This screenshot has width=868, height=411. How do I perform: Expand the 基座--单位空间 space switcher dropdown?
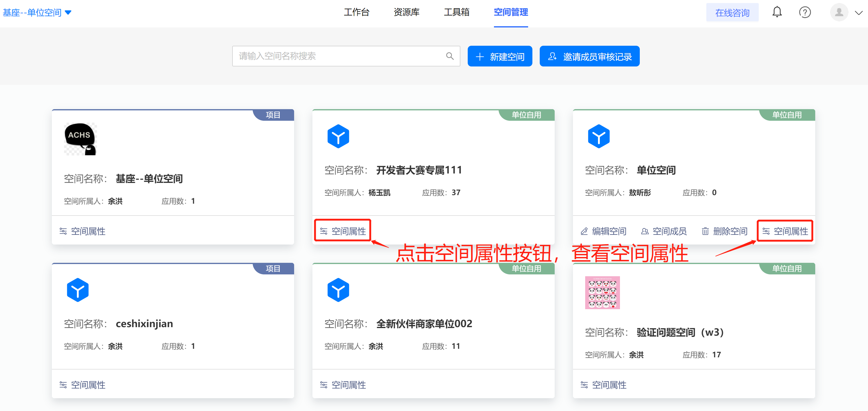tap(37, 13)
